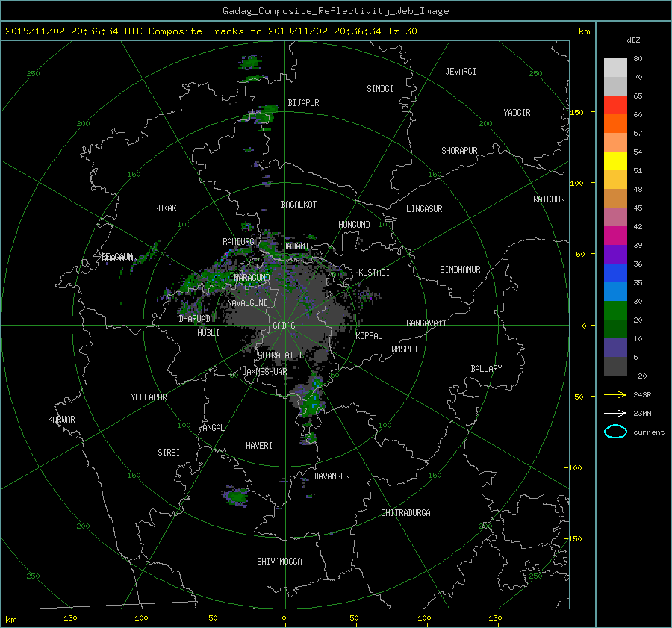The width and height of the screenshot is (672, 628).
Task: Select the purple 5 dBZ color swatch
Action: [x=615, y=348]
